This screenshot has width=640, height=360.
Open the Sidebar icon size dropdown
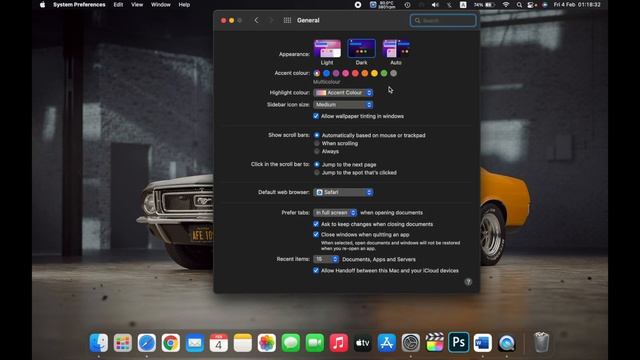coord(343,105)
